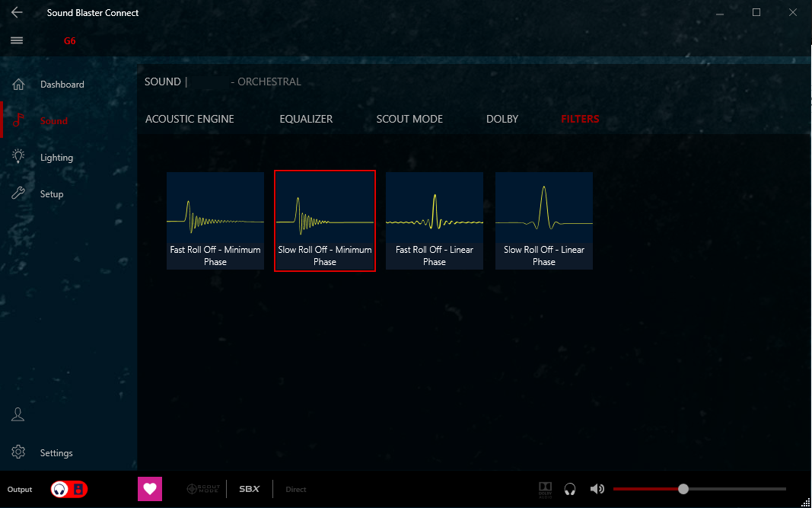The width and height of the screenshot is (812, 508).
Task: Click the headphones icon near volume
Action: click(570, 489)
